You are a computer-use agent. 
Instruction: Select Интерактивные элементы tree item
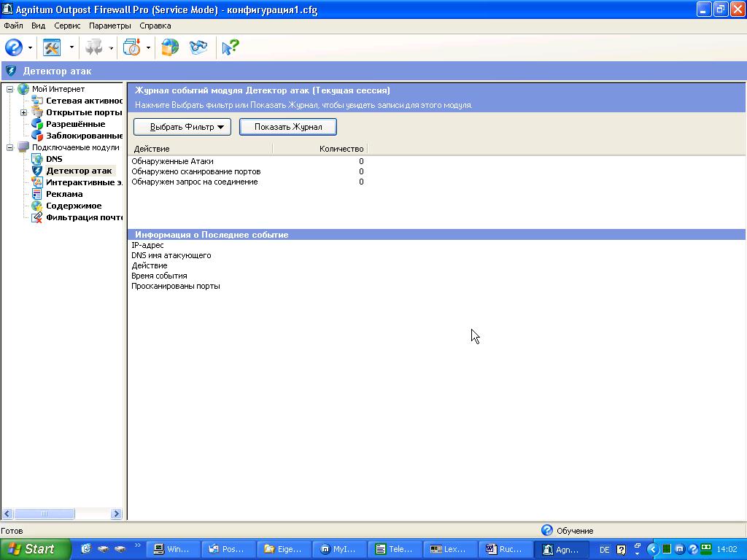coord(85,182)
